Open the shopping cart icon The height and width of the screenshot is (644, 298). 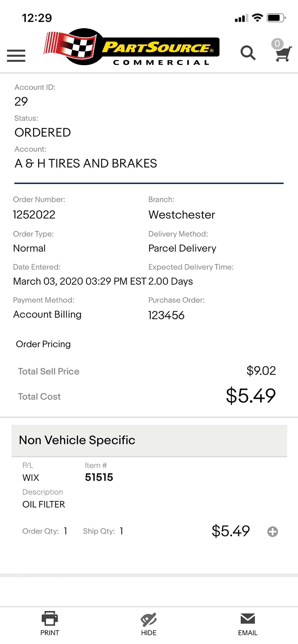click(283, 54)
